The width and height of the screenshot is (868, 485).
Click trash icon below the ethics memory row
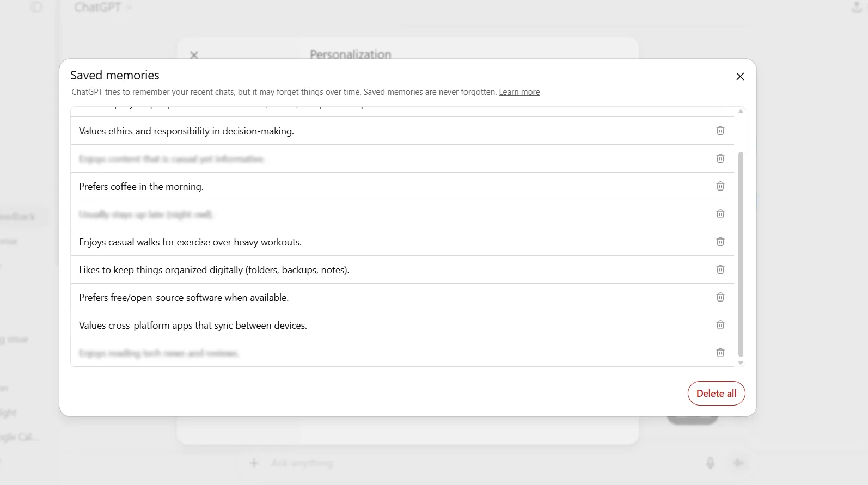[720, 158]
